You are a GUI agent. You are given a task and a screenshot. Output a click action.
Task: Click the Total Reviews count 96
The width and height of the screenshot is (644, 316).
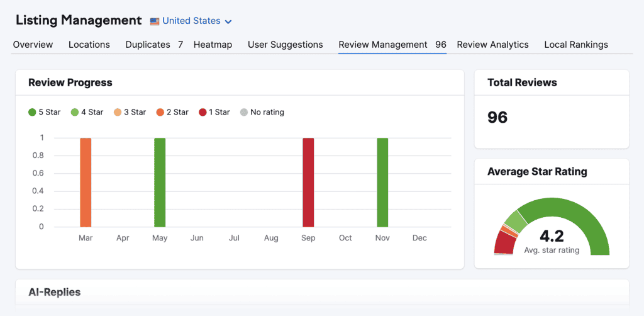point(497,118)
